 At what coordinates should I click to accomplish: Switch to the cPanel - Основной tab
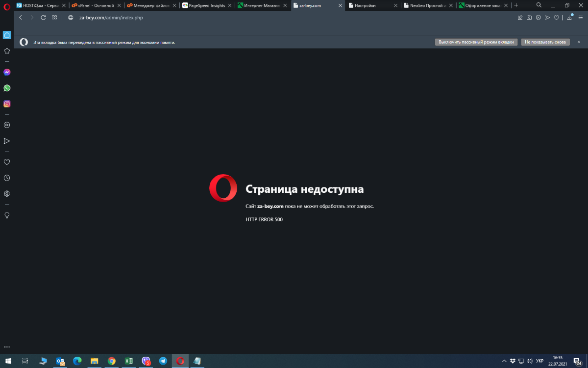[96, 5]
